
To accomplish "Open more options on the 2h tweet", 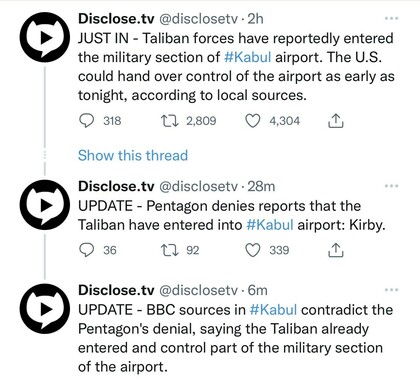I will click(x=391, y=18).
